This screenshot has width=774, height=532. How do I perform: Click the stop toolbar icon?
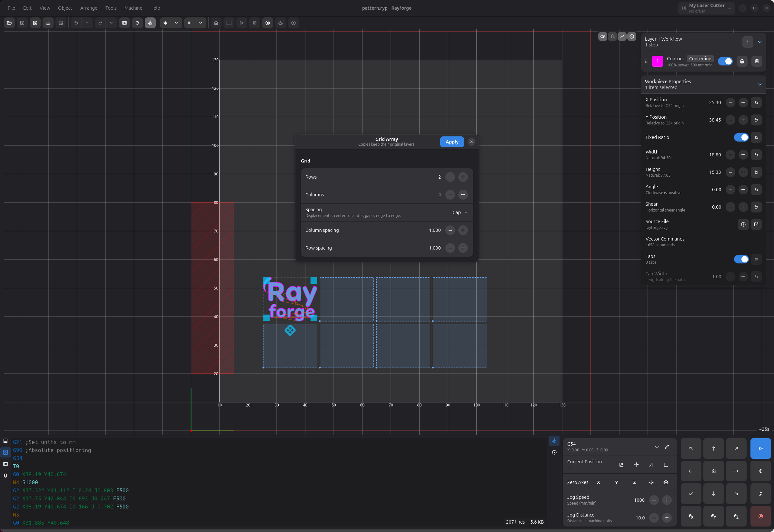click(x=268, y=23)
